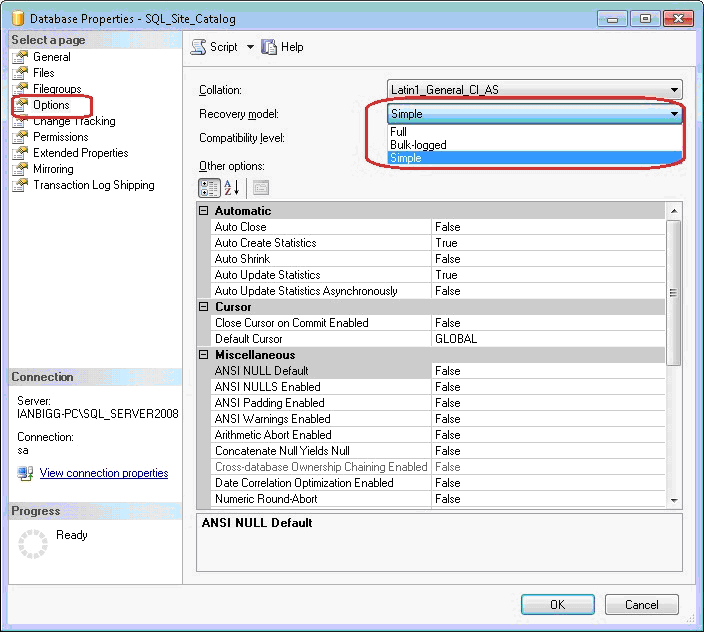Expand the Collation dropdown
The width and height of the screenshot is (704, 632).
tap(675, 90)
